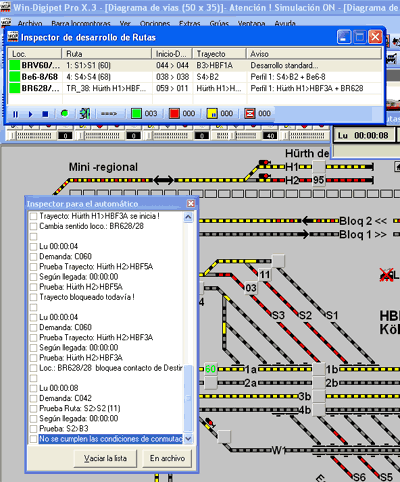Click the first locomotive speed slider
The height and width of the screenshot is (482, 400).
pos(32,136)
